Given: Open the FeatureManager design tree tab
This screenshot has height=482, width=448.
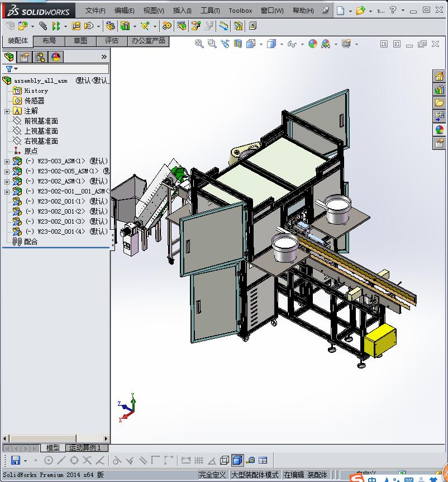Looking at the screenshot, I should [x=9, y=57].
